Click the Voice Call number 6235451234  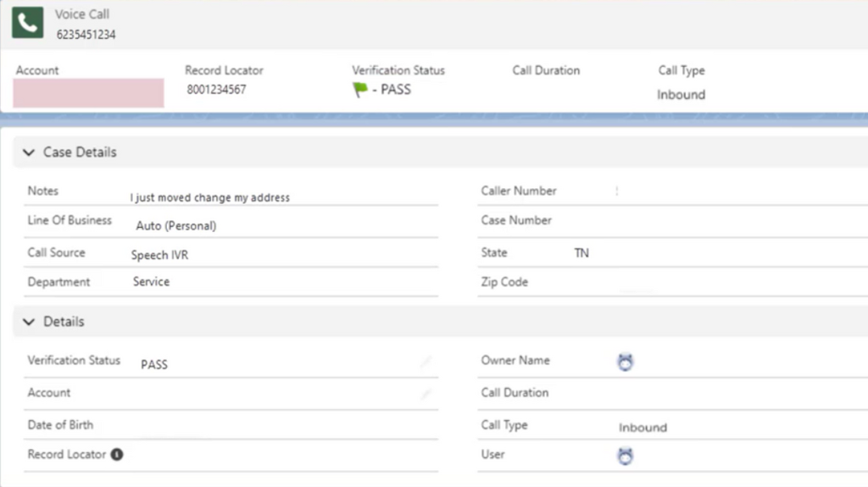click(86, 35)
